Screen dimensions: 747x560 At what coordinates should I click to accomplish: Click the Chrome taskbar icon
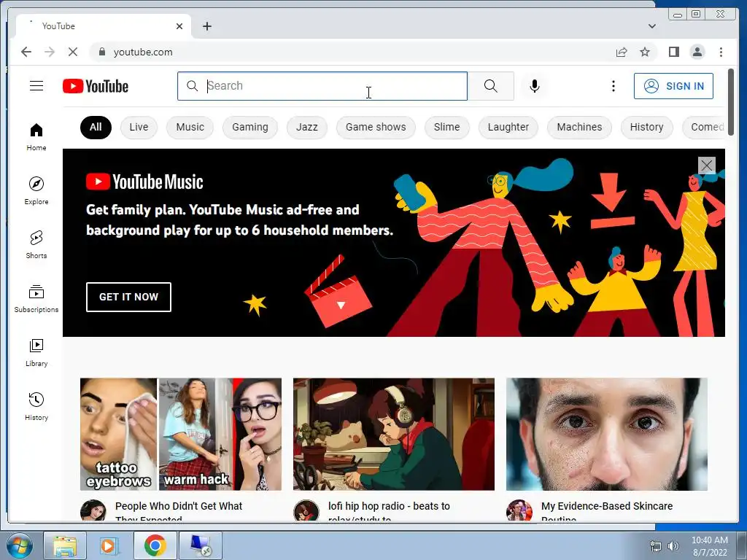click(155, 545)
